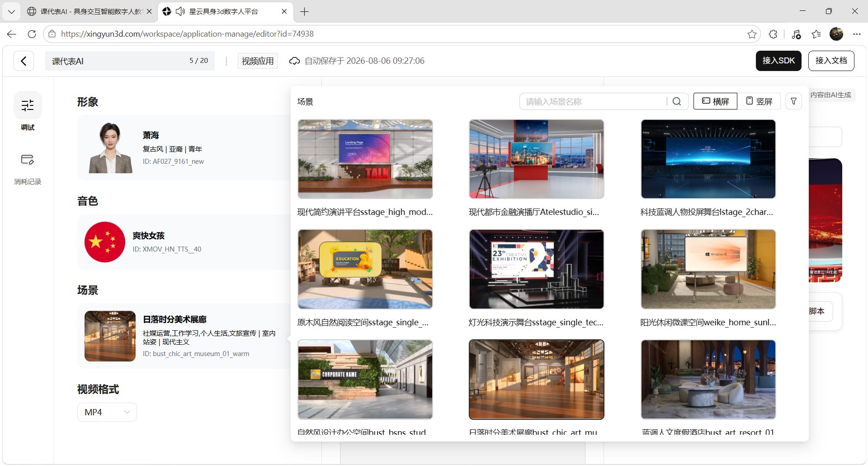Click the 接入文档 button

pos(831,61)
